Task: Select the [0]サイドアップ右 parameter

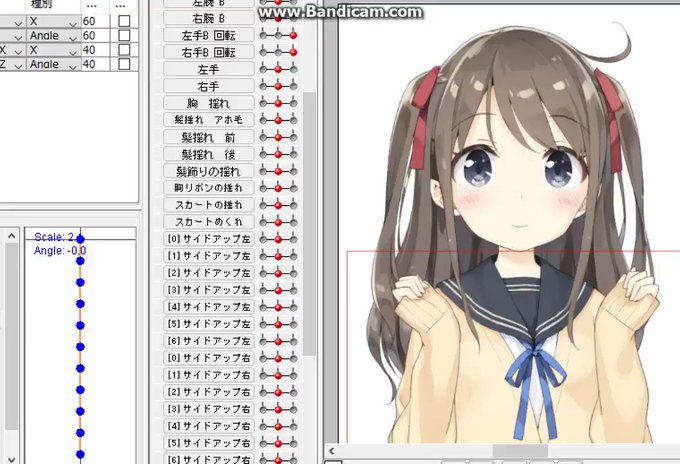Action: point(209,358)
